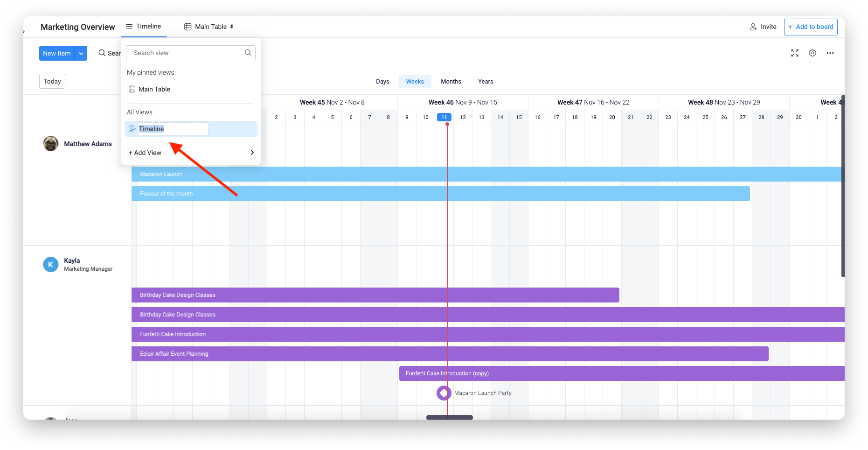Click the Invite person icon

[x=752, y=27]
